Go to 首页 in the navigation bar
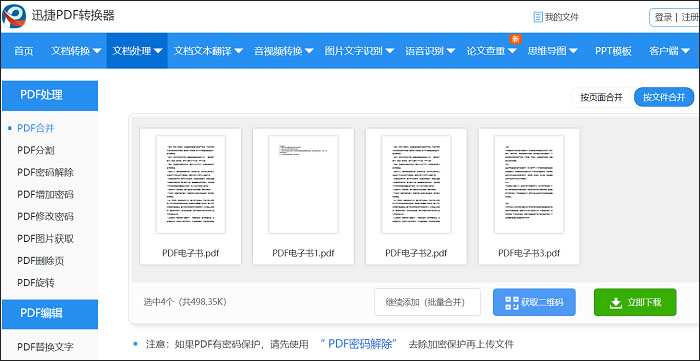Screen dimensions: 700x361 click(24, 51)
